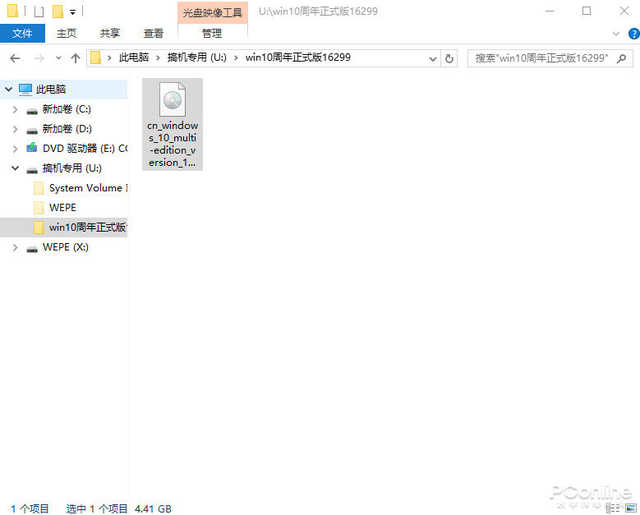Screen dimensions: 640x515
Task: Collapse the 此电脑 tree node
Action: tap(9, 89)
